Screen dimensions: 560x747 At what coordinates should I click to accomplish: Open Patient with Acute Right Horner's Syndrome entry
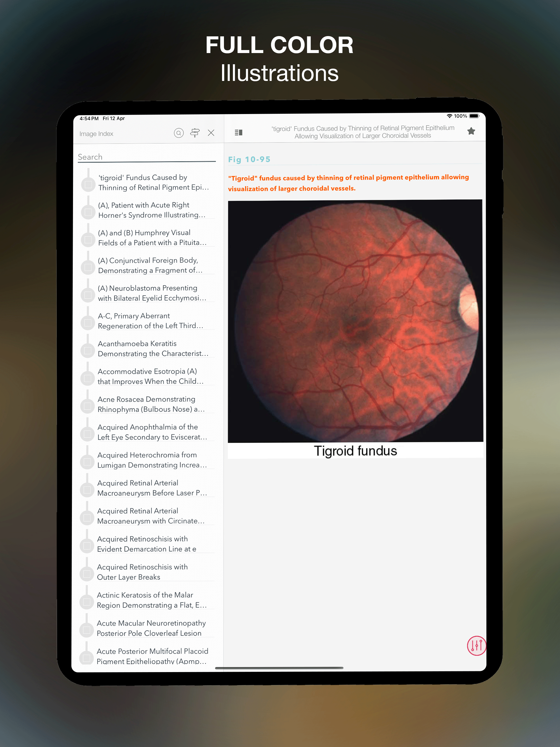148,210
